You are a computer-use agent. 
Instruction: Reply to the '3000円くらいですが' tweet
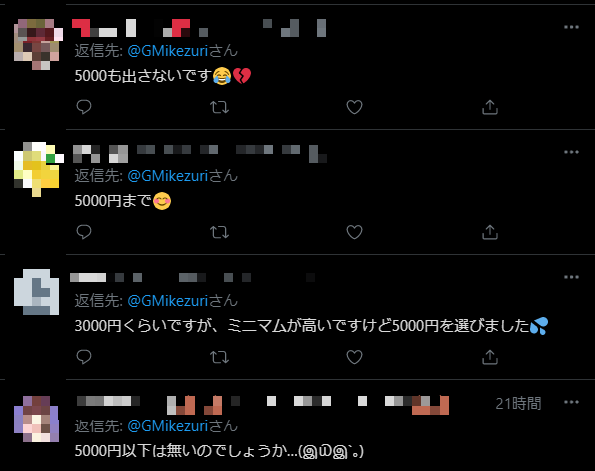coord(84,357)
